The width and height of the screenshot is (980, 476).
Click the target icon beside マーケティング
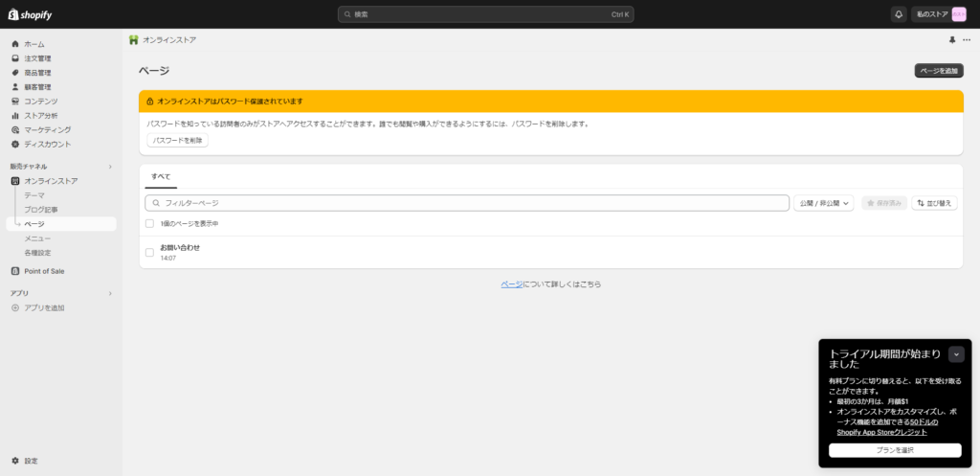(15, 130)
